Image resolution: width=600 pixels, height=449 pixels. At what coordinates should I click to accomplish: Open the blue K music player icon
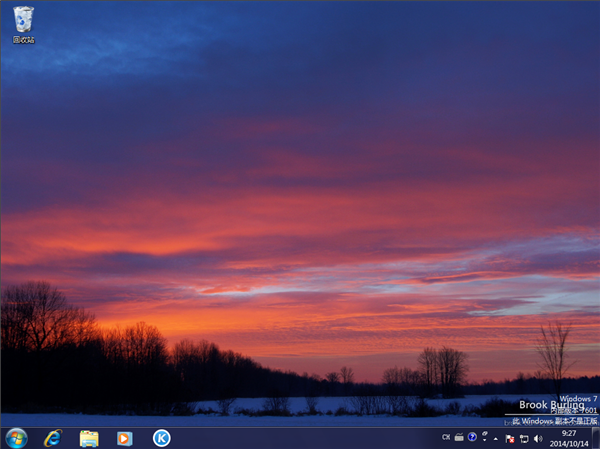point(161,438)
